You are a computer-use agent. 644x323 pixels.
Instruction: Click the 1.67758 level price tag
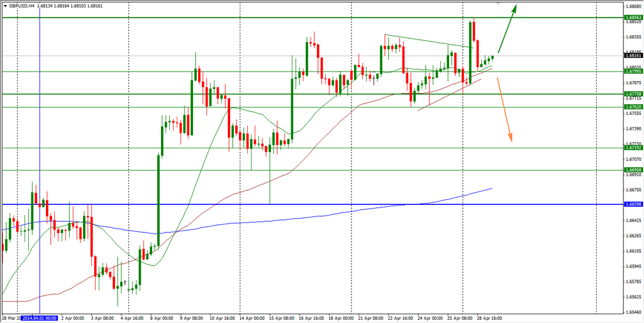click(633, 94)
